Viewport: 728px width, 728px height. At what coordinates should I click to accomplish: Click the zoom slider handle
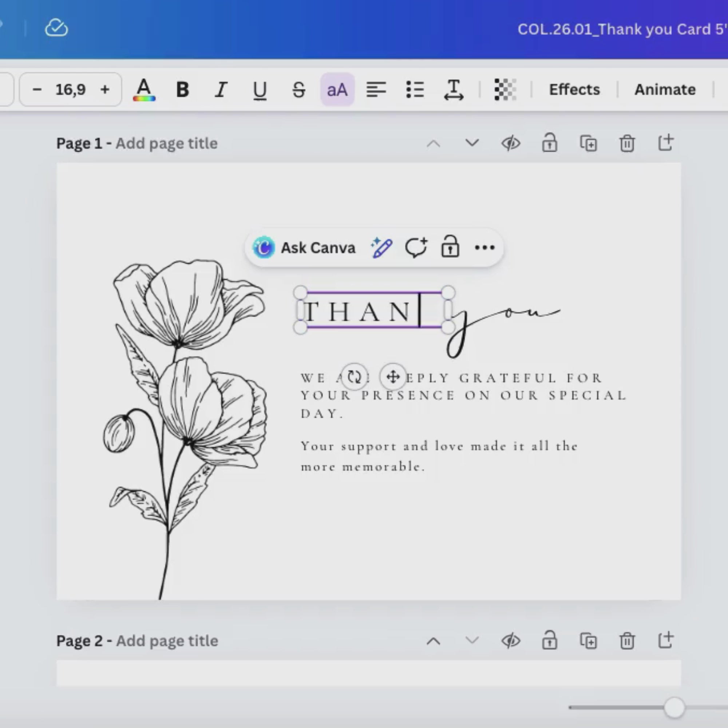coord(674,708)
